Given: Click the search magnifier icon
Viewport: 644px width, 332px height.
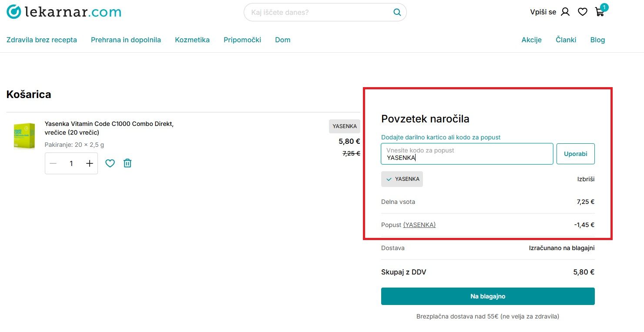Looking at the screenshot, I should (397, 12).
